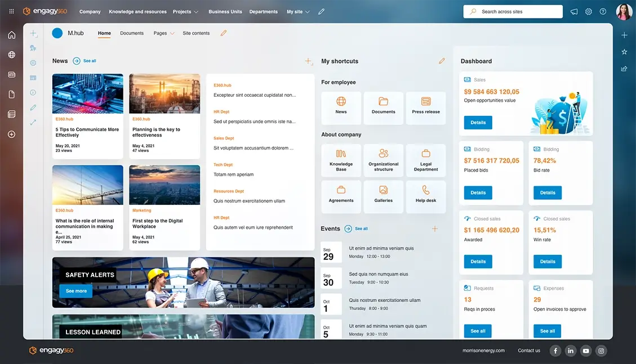Screen dimensions: 636x364
Task: Click the globe icon in left sidebar
Action: click(11, 55)
